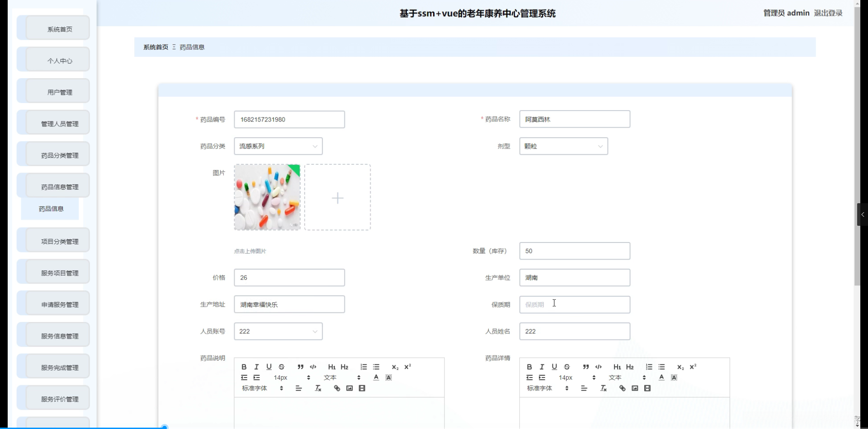Click the add image upload box
The height and width of the screenshot is (429, 868).
[338, 197]
